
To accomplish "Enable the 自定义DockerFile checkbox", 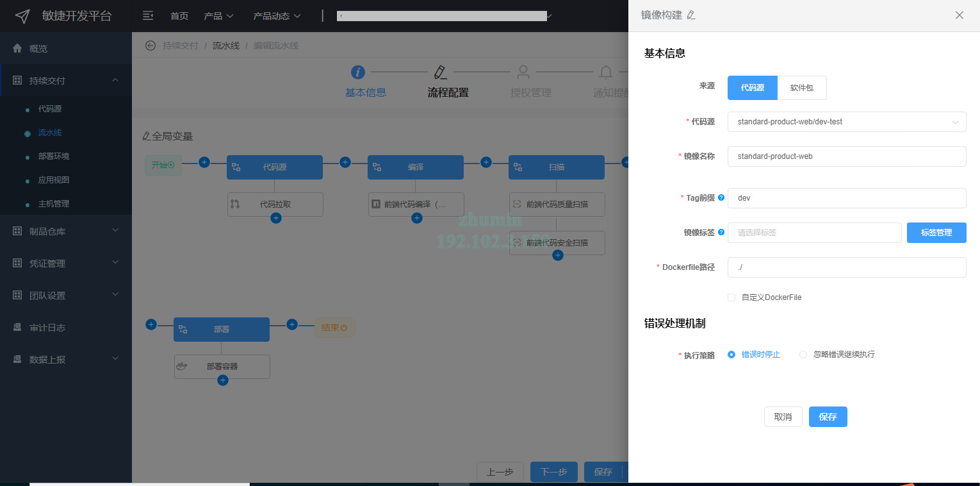I will [731, 297].
